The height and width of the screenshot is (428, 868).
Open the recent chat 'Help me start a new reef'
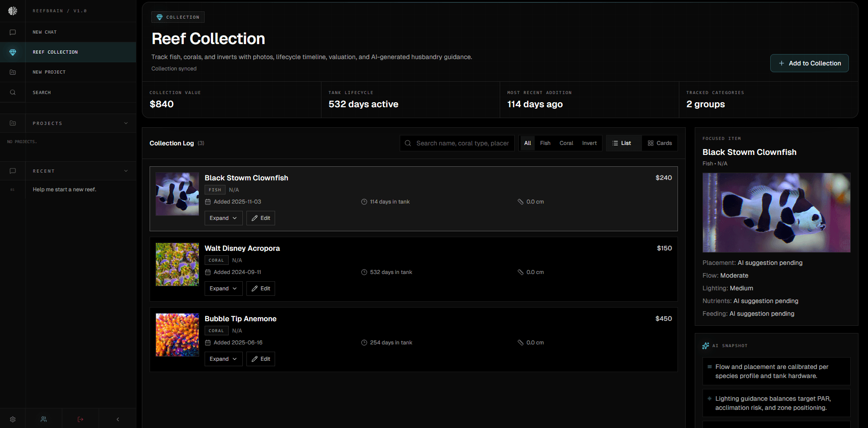pyautogui.click(x=64, y=189)
